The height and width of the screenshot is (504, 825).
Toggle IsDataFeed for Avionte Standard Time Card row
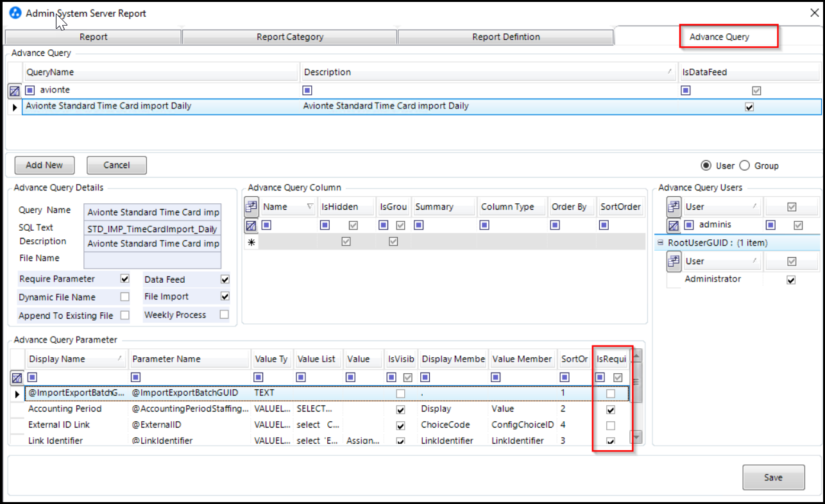pos(749,107)
